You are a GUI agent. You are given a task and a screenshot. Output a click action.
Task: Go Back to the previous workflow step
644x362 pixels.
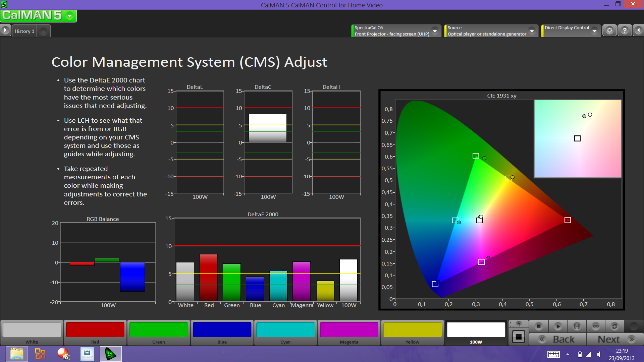point(557,339)
